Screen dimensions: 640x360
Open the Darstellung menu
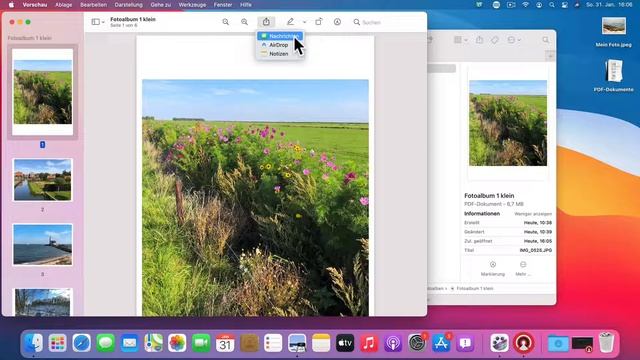click(129, 5)
